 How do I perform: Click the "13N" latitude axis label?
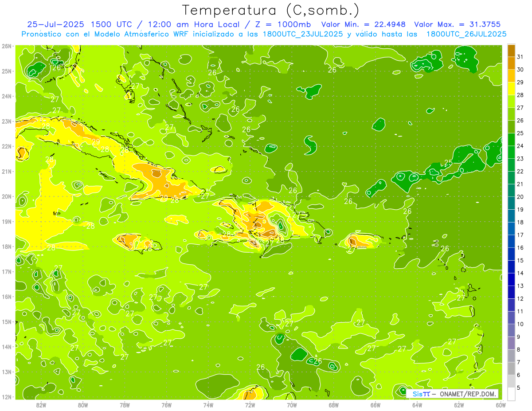7,372
